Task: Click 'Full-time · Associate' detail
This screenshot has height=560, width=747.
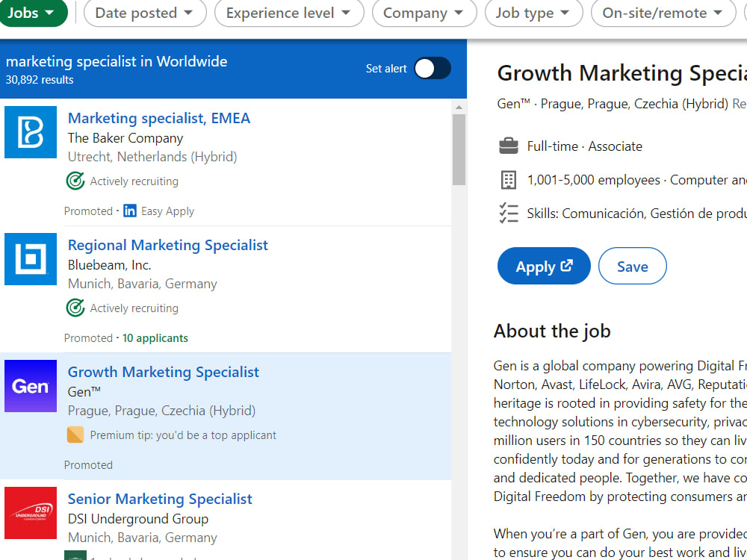Action: (x=585, y=146)
